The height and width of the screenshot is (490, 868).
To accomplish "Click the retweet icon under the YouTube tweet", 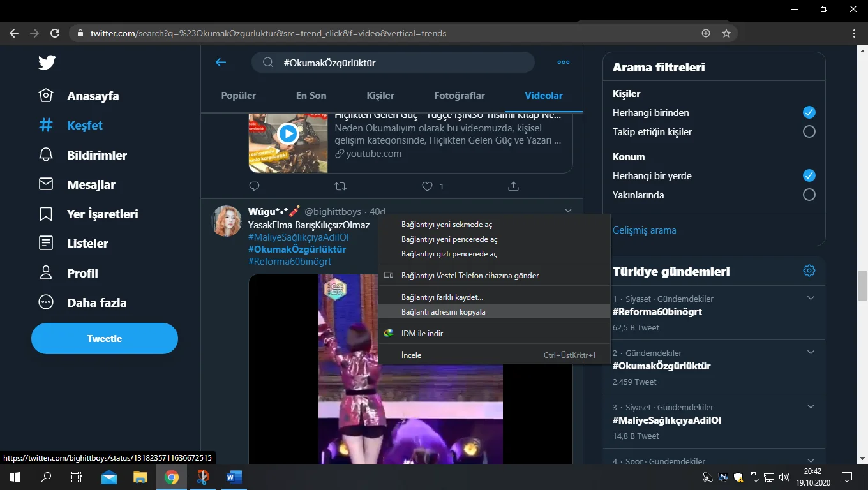I will [341, 186].
